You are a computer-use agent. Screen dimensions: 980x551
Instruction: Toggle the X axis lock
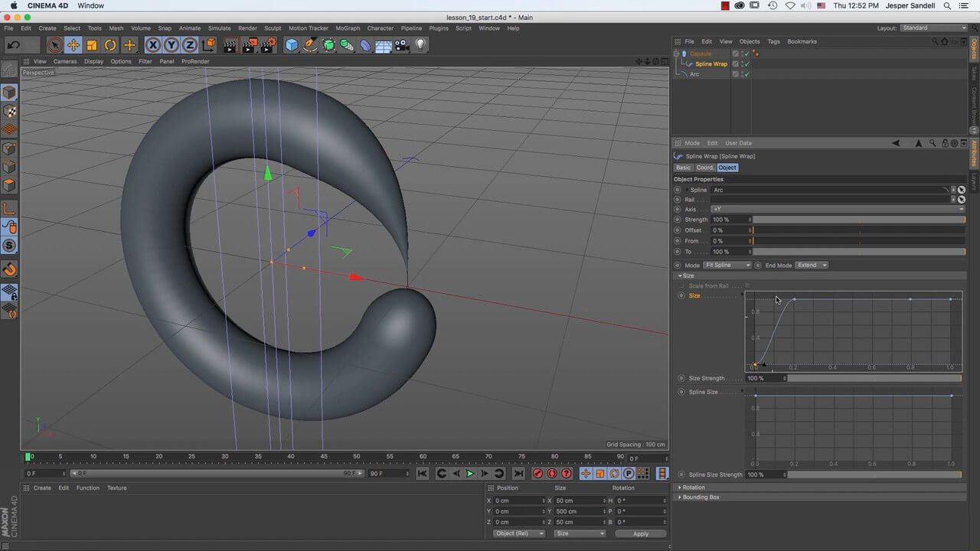[x=153, y=45]
